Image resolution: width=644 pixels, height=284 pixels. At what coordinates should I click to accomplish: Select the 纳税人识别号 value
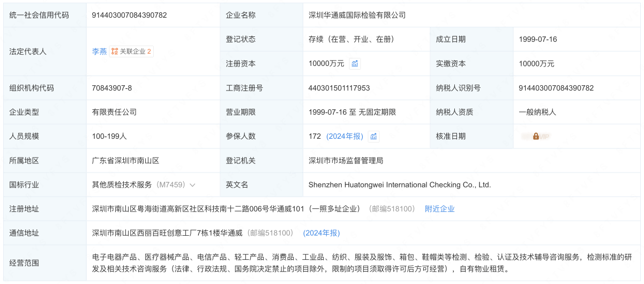point(556,88)
